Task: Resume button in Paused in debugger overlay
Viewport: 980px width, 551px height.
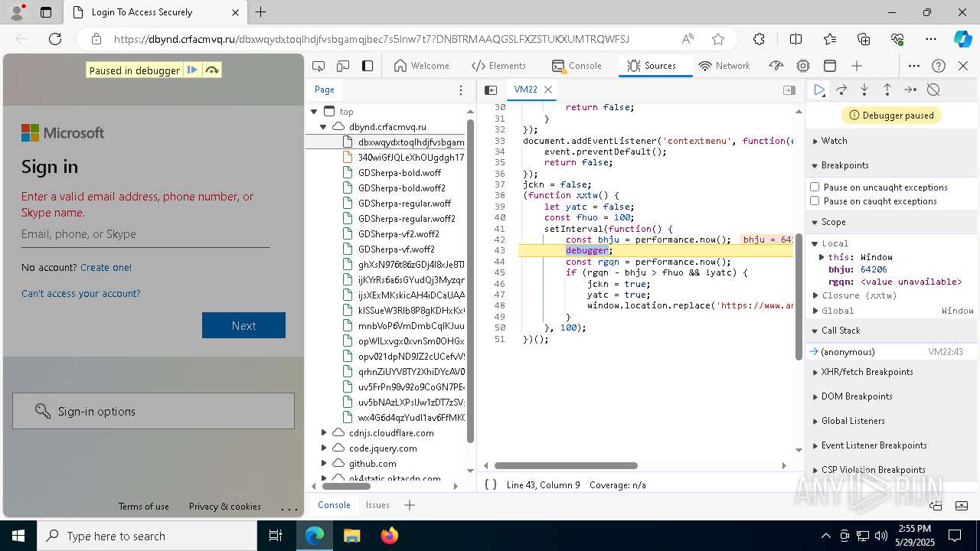Action: tap(192, 70)
